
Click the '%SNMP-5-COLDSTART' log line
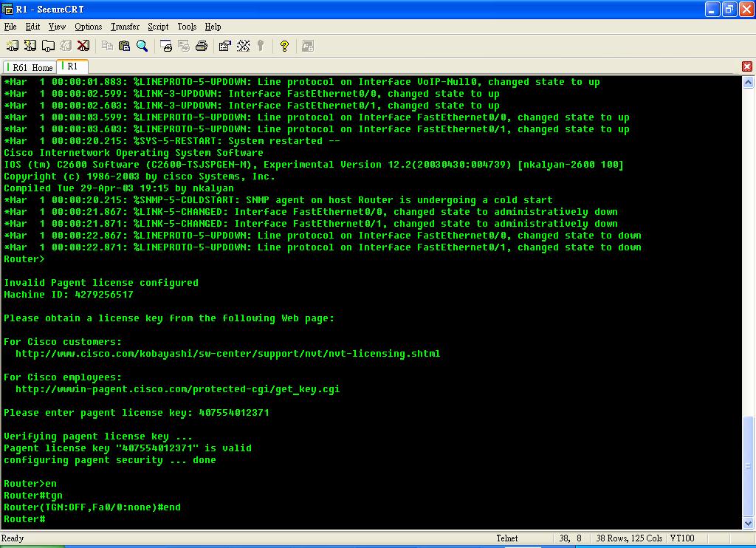pos(278,199)
